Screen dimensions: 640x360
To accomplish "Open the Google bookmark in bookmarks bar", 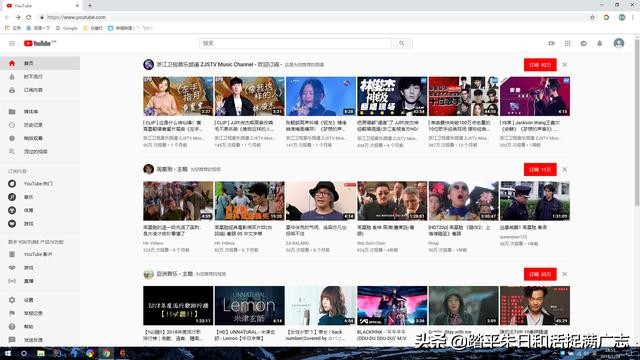I will [x=67, y=28].
